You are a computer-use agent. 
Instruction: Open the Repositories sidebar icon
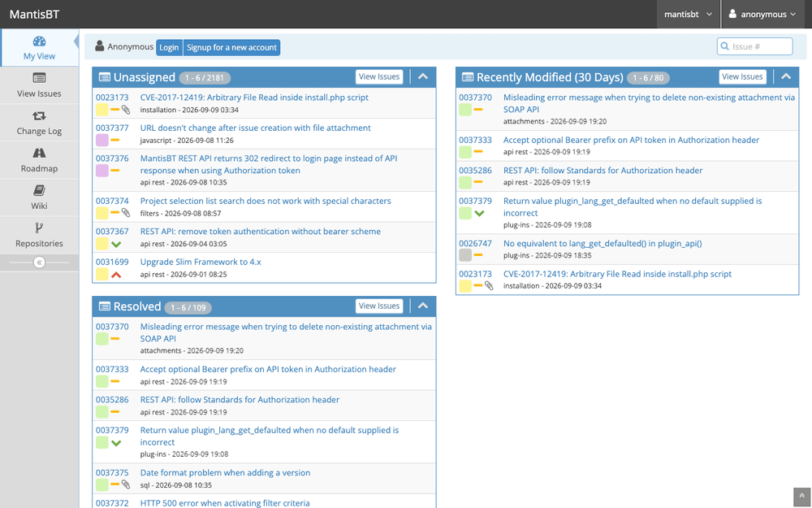point(39,228)
